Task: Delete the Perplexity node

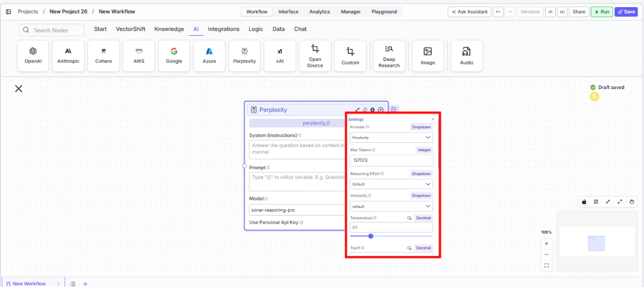Action: pos(381,110)
